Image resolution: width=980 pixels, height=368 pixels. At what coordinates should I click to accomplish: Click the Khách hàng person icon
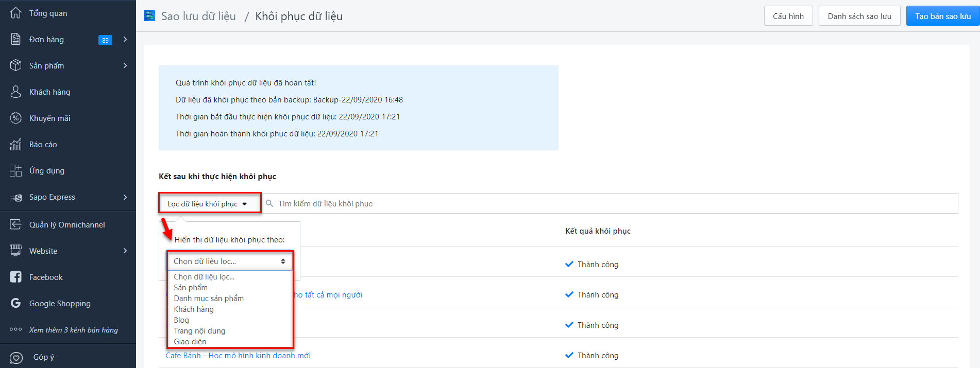(x=16, y=92)
